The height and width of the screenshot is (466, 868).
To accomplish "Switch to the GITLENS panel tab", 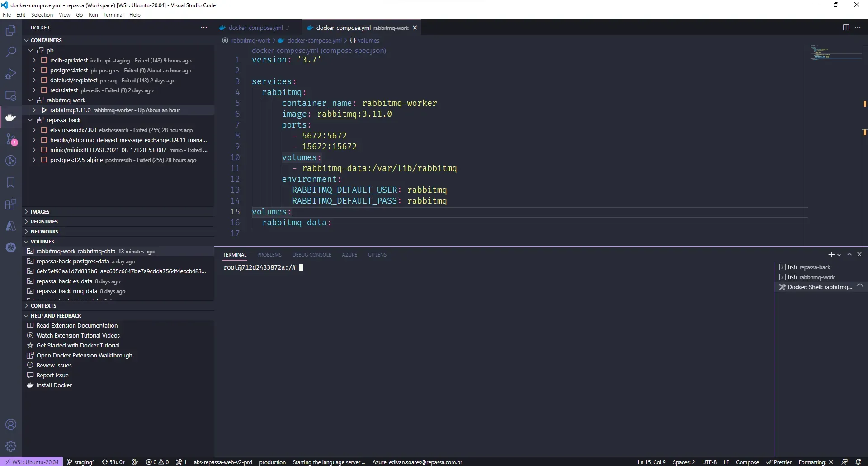I will pyautogui.click(x=377, y=255).
